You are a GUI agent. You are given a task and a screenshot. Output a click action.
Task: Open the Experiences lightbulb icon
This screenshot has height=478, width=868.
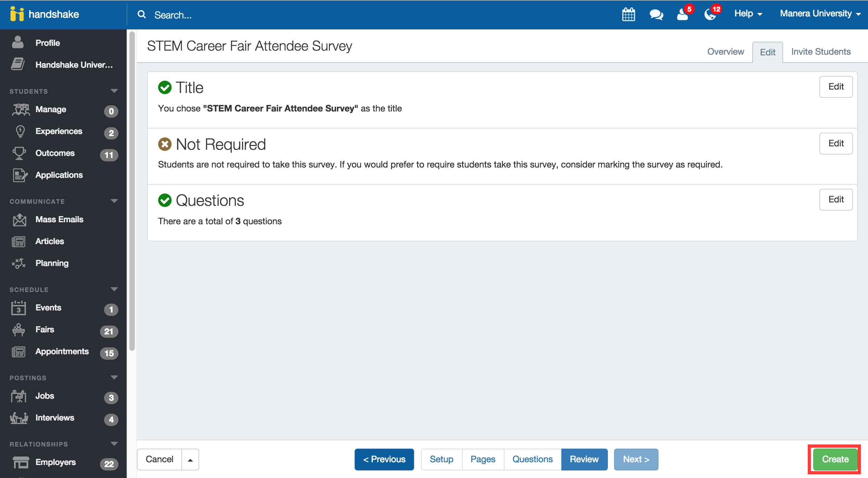tap(20, 131)
